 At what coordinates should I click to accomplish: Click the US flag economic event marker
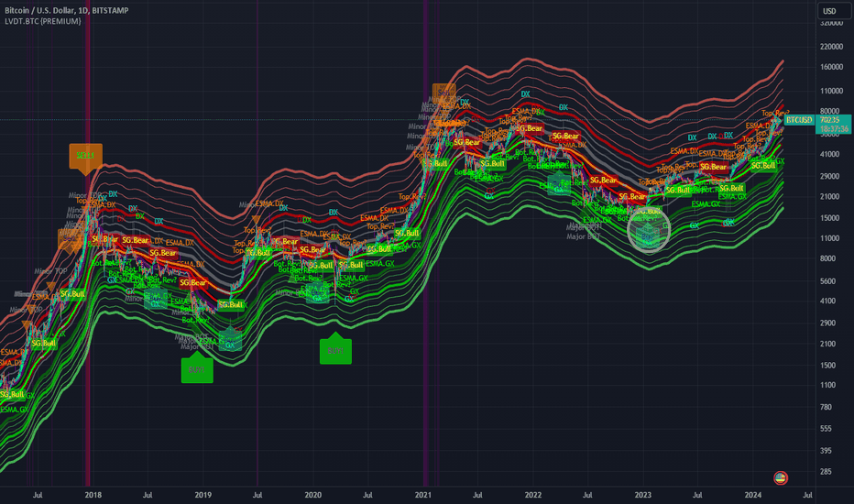781,477
